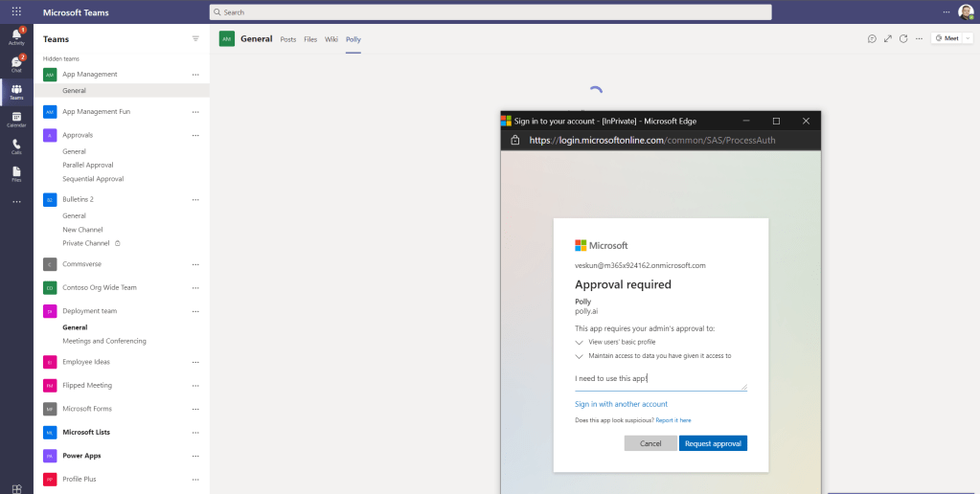Viewport: 980px width, 494px height.
Task: Open the Meet button dropdown arrow
Action: point(968,38)
